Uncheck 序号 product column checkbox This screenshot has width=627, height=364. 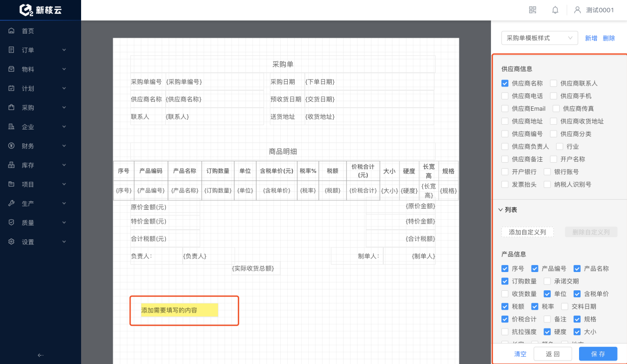tap(505, 269)
